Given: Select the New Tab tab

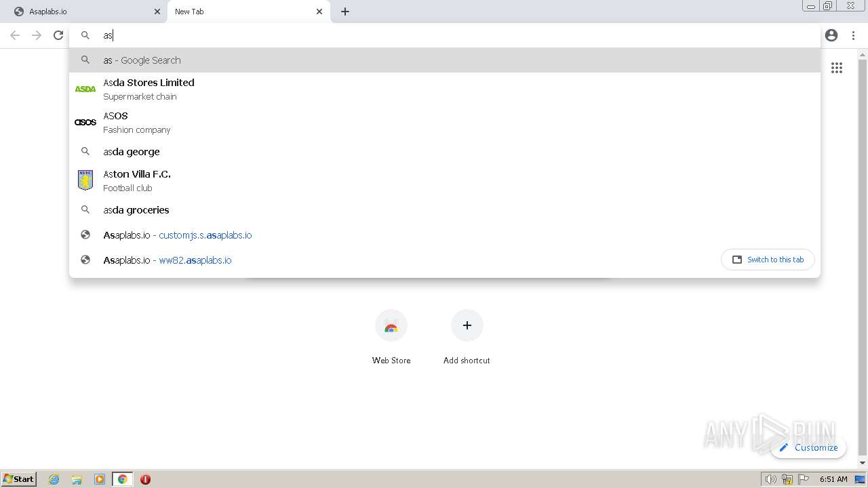Looking at the screenshot, I should [x=248, y=12].
